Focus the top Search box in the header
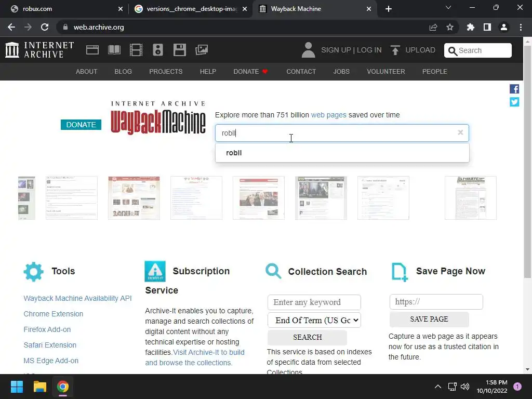Viewport: 532px width, 399px height. click(x=478, y=50)
